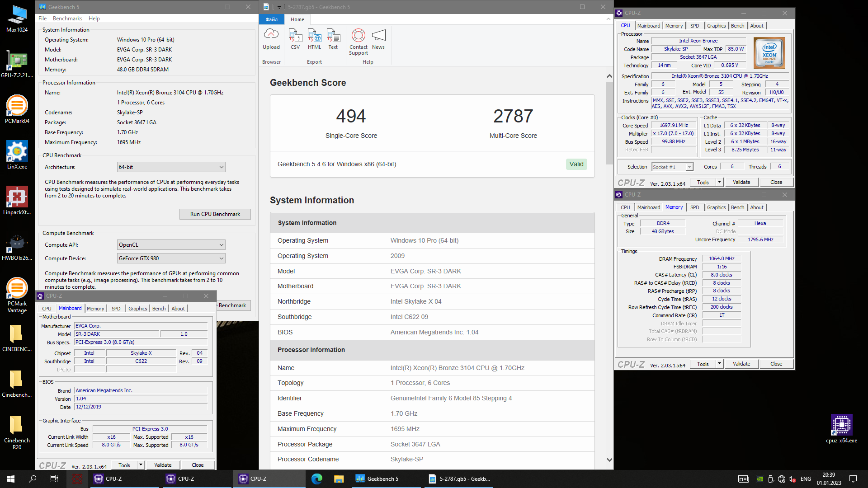Screen dimensions: 868x488
Task: Open About tab in Memory CPU-Z window
Action: (757, 207)
